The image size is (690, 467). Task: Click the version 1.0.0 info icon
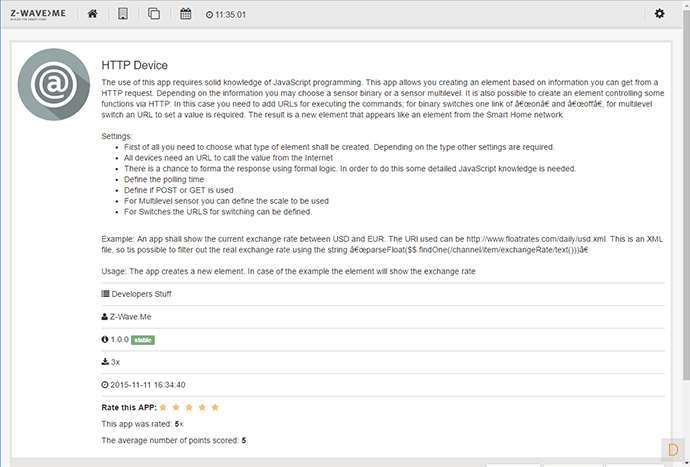click(105, 339)
